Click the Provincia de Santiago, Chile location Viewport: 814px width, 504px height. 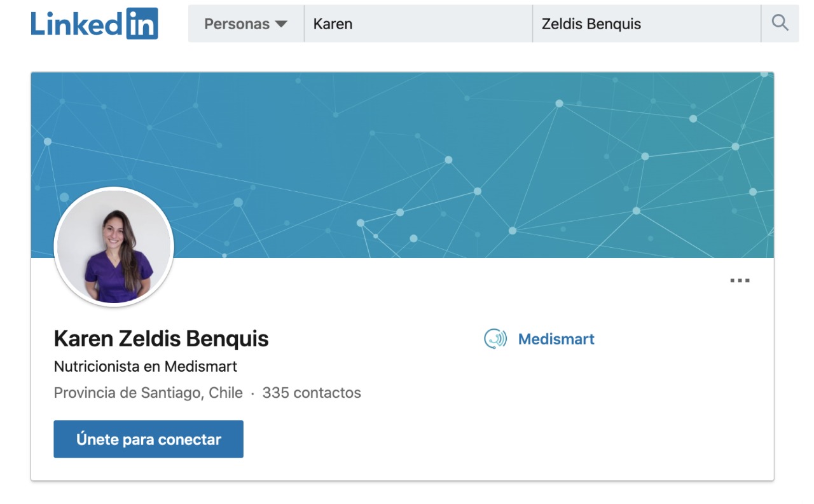pyautogui.click(x=148, y=393)
